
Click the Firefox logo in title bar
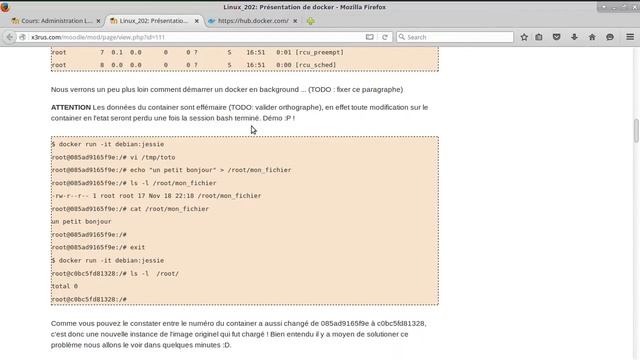point(5,7)
